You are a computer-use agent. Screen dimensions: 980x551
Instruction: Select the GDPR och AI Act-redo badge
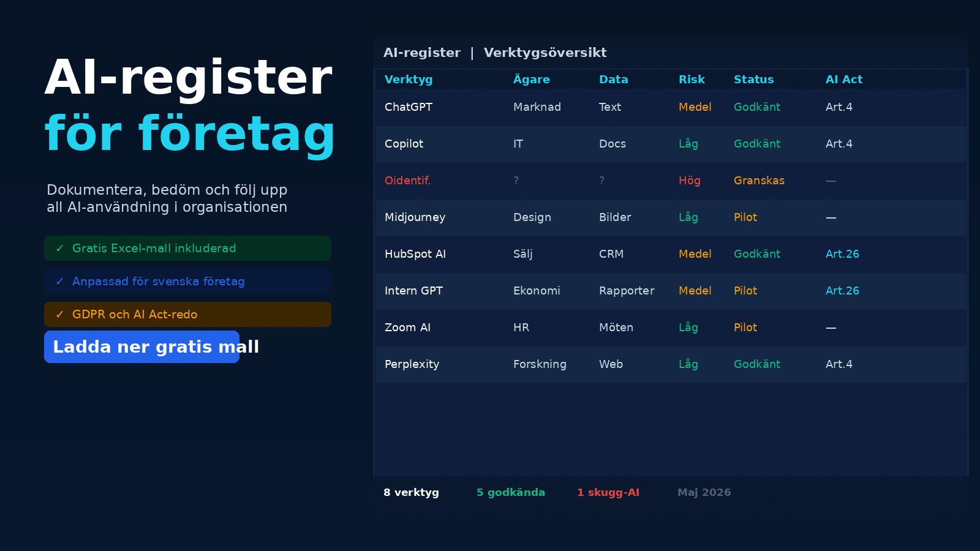pos(187,314)
